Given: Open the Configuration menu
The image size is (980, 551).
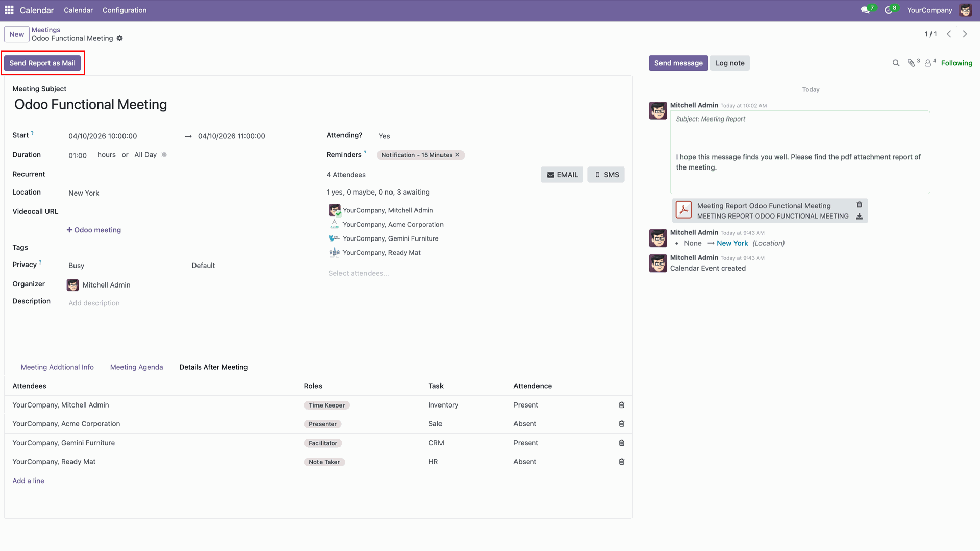Looking at the screenshot, I should coord(125,10).
